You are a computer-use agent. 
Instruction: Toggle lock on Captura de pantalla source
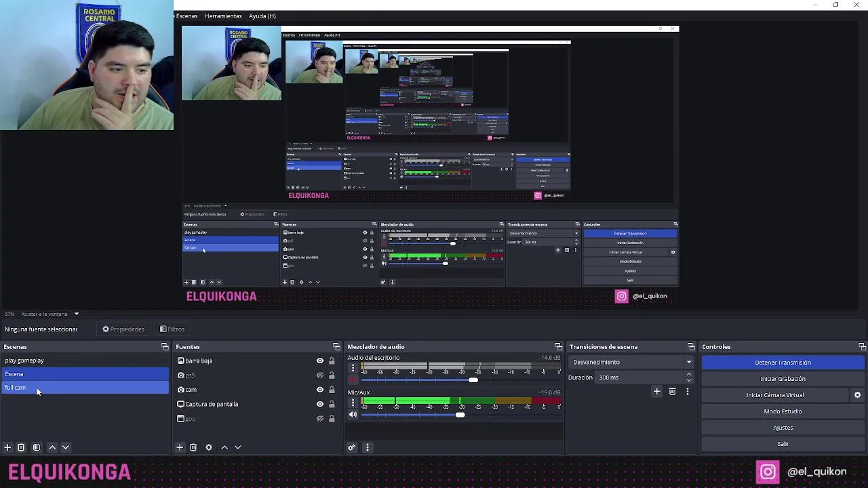click(332, 404)
